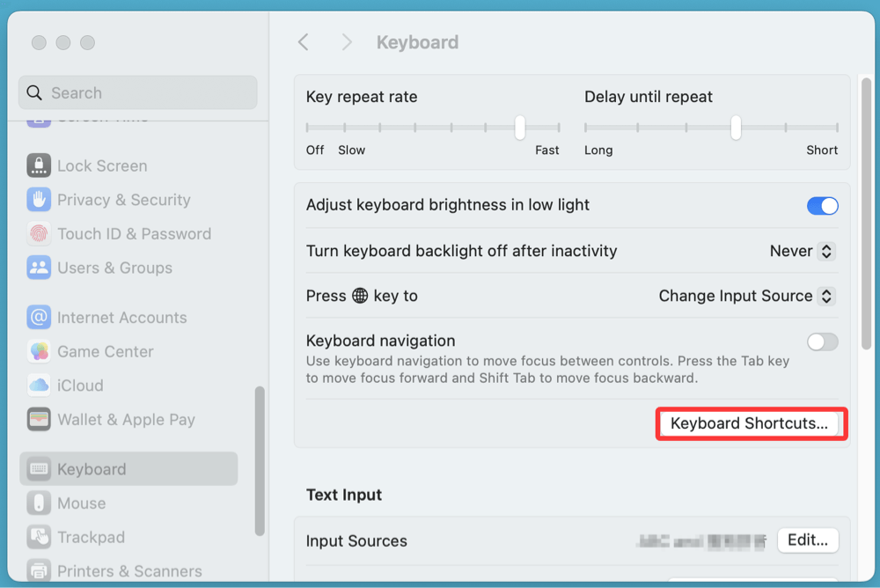Click the Lock Screen sidebar icon
Viewport: 880px width, 588px height.
pos(39,165)
